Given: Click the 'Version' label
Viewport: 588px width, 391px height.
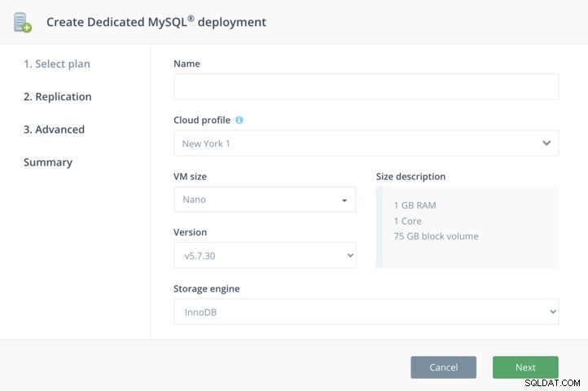Looking at the screenshot, I should [190, 232].
